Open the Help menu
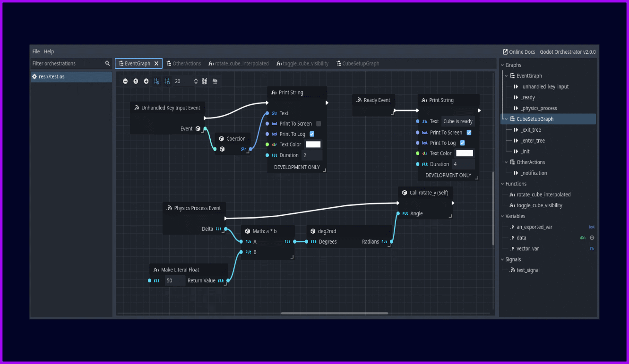Viewport: 629px width, 364px height. click(x=49, y=51)
